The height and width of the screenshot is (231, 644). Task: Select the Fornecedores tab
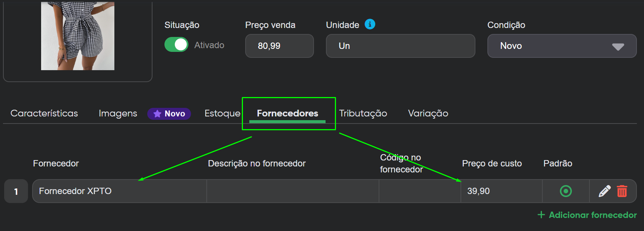tap(287, 113)
